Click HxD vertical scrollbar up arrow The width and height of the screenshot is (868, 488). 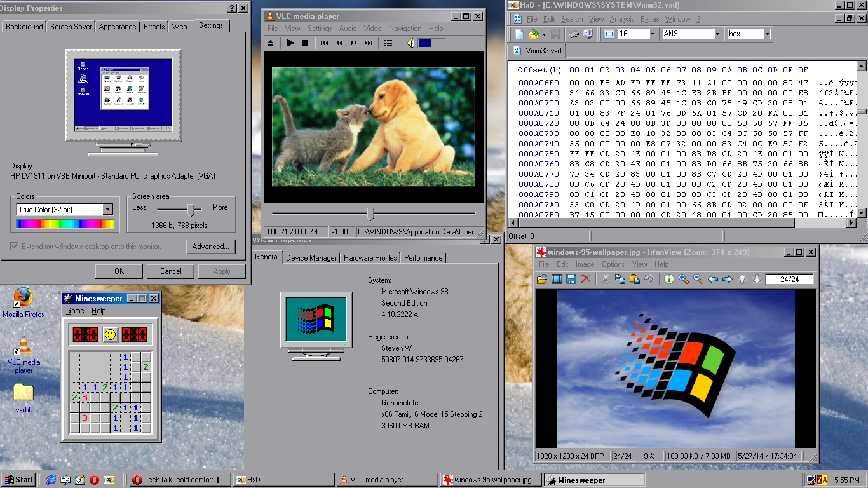point(862,65)
